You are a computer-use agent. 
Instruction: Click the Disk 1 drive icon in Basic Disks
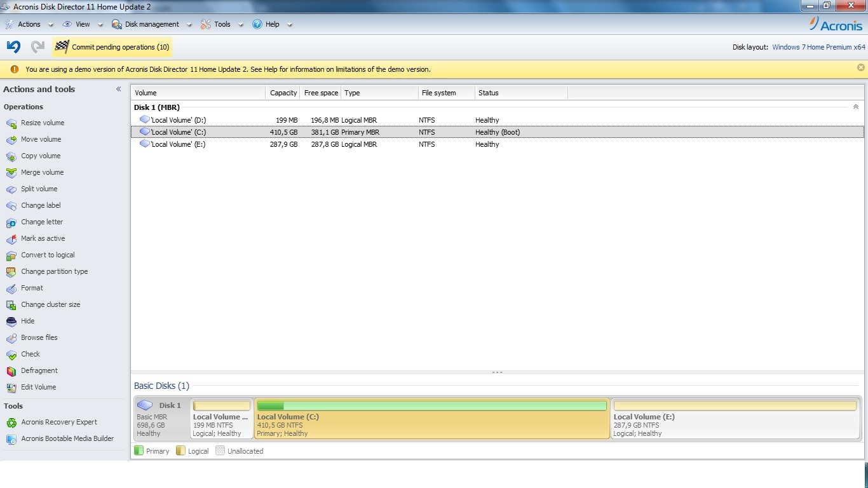tap(145, 405)
